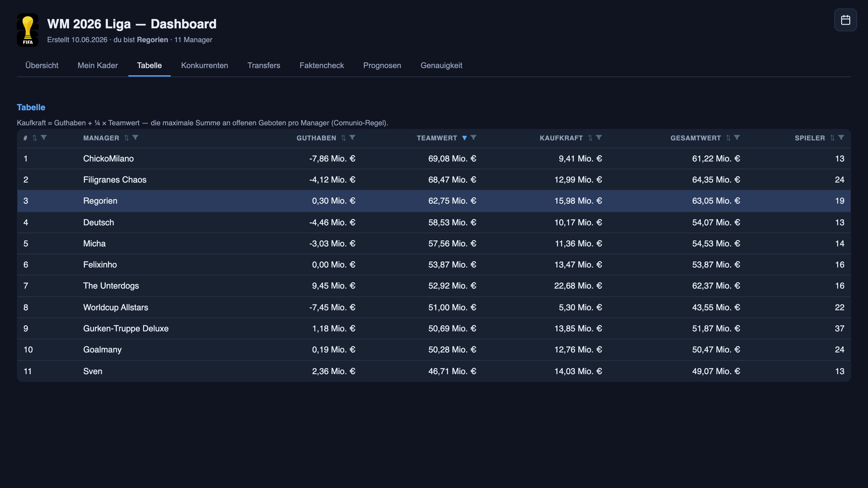Select the Sven manager name

[93, 371]
